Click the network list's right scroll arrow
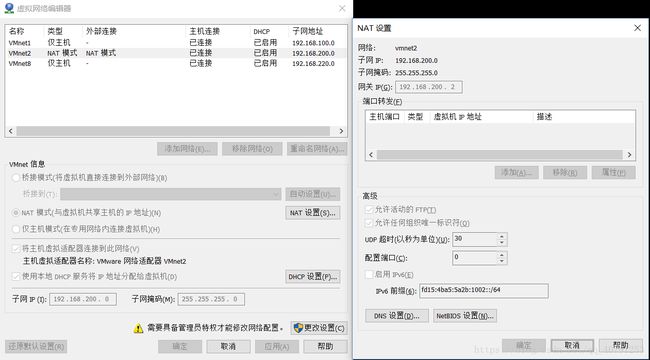Viewport: 650px width, 360px height. (x=341, y=131)
